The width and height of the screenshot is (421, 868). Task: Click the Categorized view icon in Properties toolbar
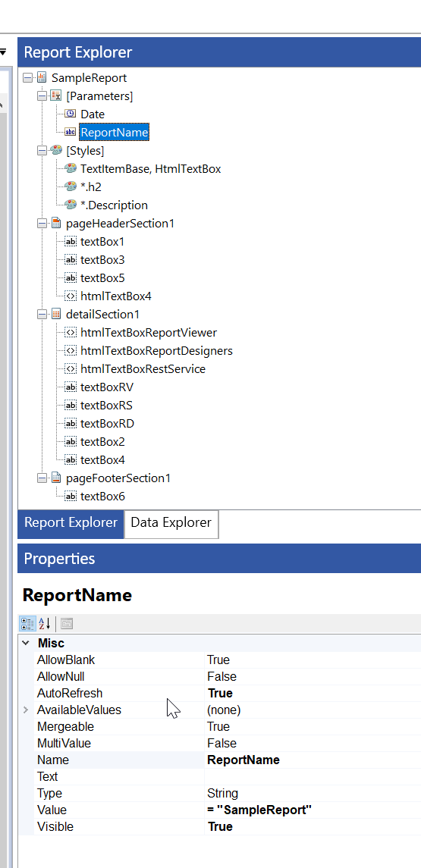pos(28,623)
